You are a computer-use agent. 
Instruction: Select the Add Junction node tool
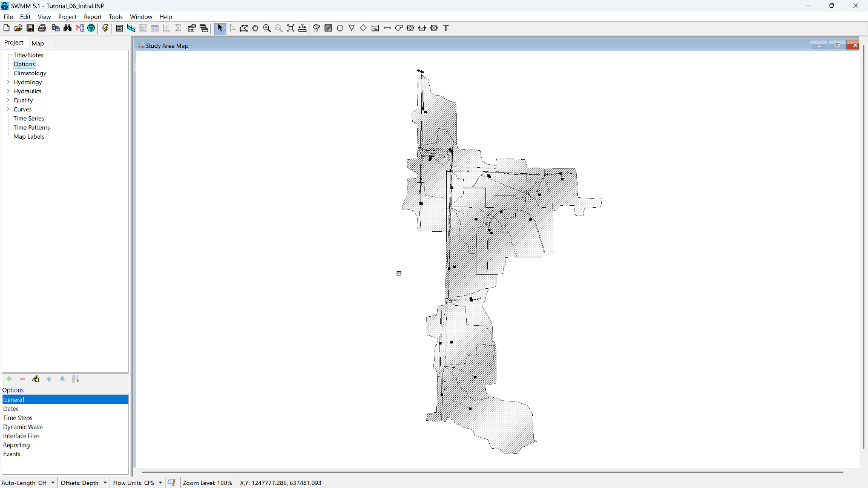[340, 28]
